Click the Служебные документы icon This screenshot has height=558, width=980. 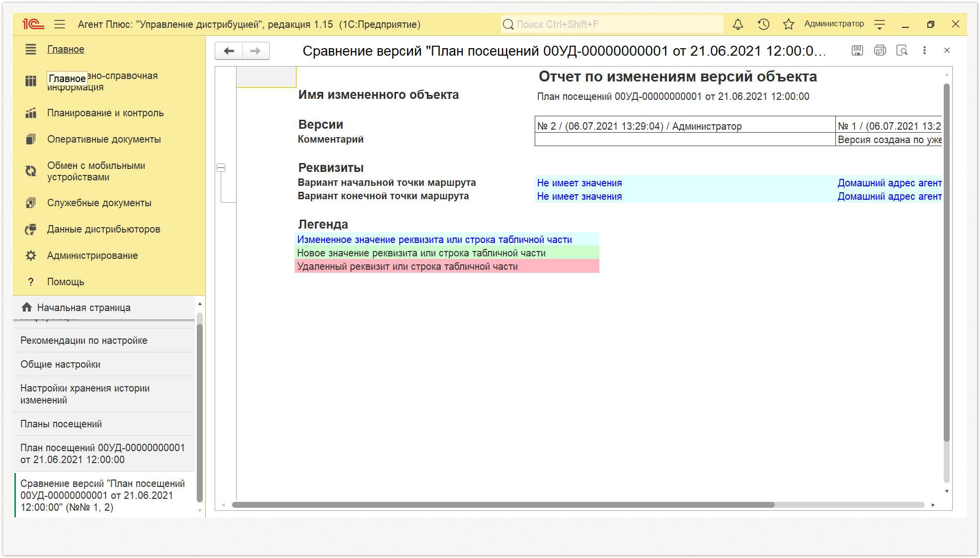pyautogui.click(x=31, y=203)
